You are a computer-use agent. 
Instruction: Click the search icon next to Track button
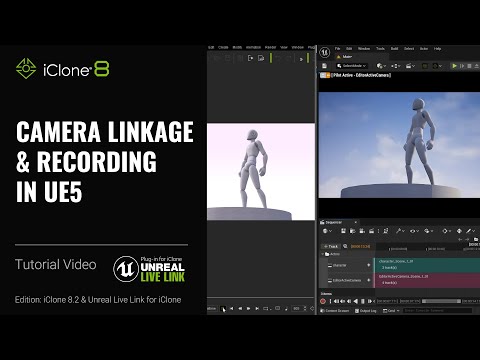[x=345, y=246]
